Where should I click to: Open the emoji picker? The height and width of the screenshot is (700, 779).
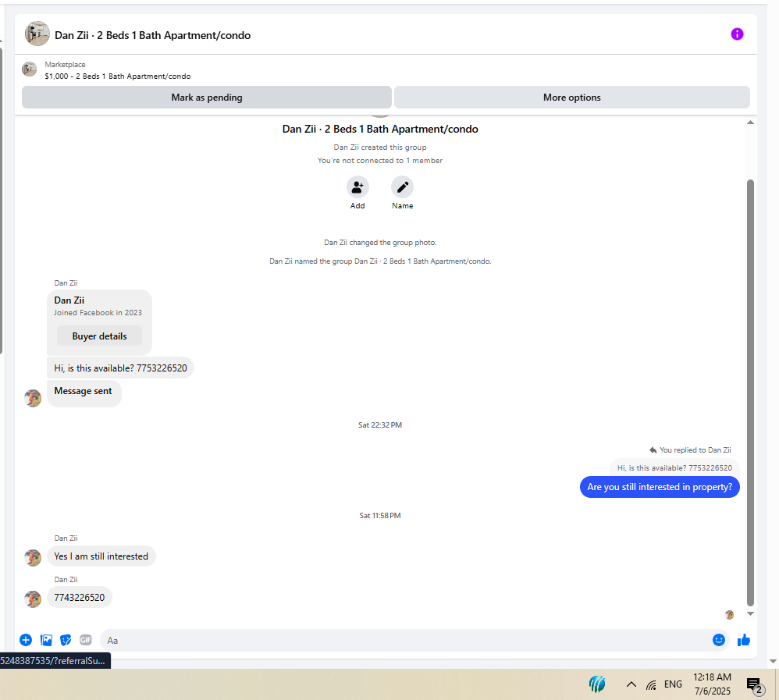tap(718, 640)
